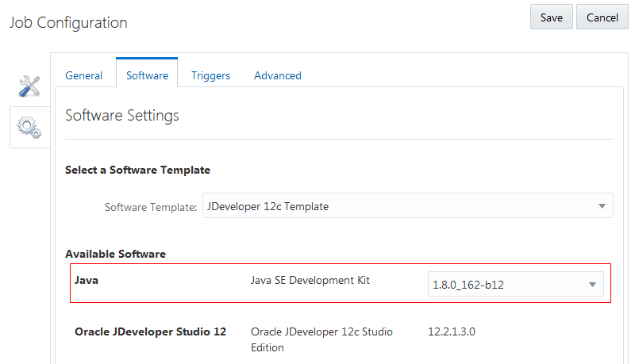The image size is (635, 364).
Task: Select the gears settings side tab icon
Action: pyautogui.click(x=29, y=128)
